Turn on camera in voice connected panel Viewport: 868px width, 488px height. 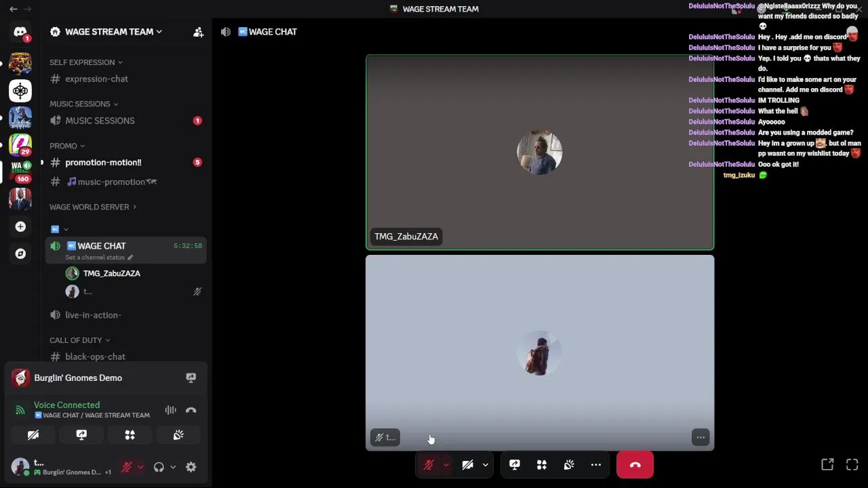click(x=33, y=435)
